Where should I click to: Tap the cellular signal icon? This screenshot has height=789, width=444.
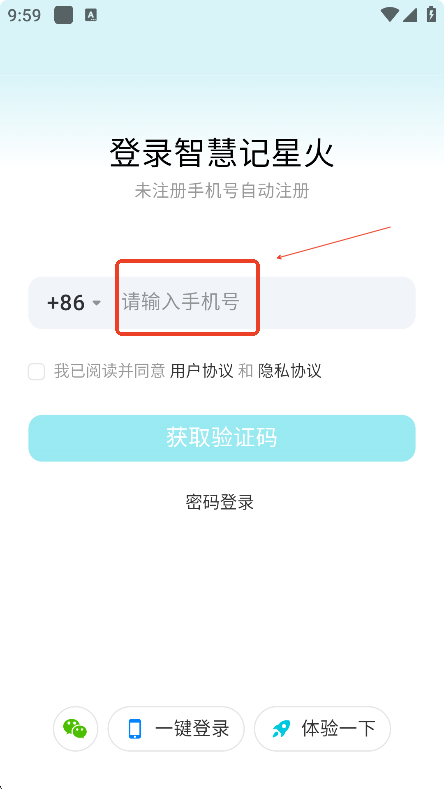(x=410, y=15)
